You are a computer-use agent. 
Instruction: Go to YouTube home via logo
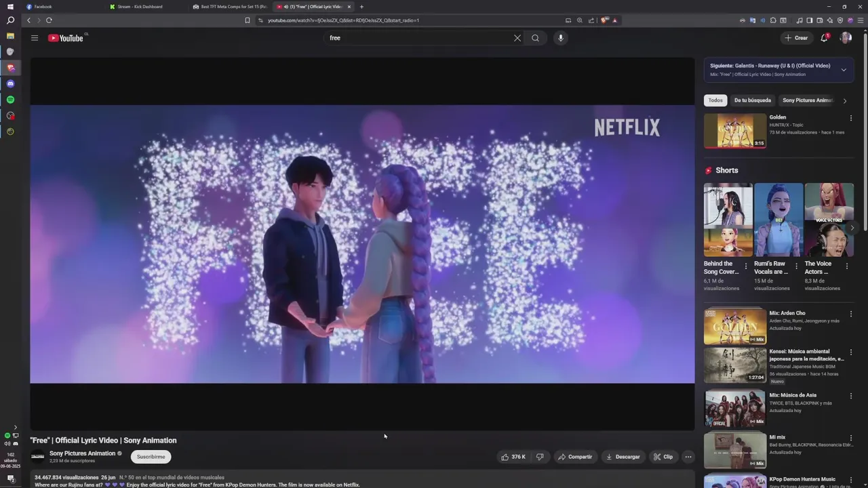pyautogui.click(x=66, y=38)
